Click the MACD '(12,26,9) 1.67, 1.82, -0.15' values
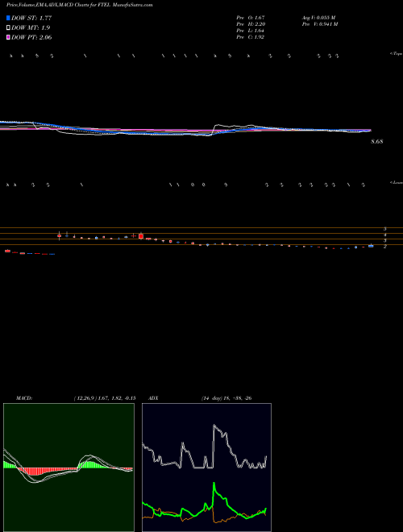 coord(105,398)
